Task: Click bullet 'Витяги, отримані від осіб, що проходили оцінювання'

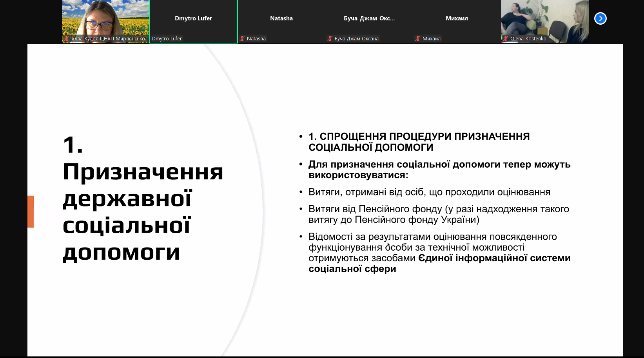Action: pyautogui.click(x=430, y=192)
